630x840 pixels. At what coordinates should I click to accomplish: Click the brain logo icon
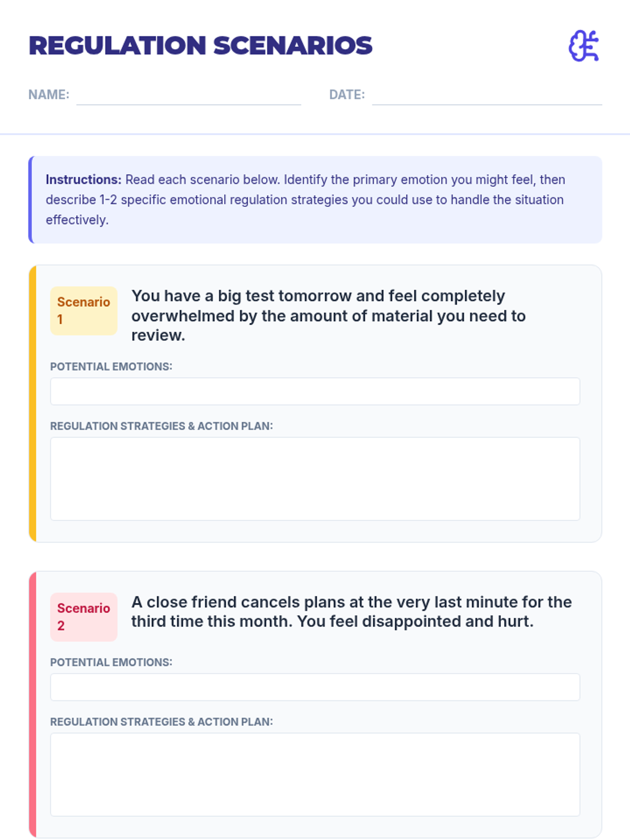584,46
